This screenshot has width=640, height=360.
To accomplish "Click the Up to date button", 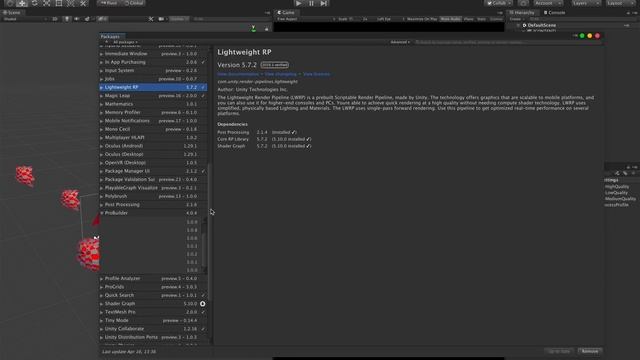I will (559, 351).
